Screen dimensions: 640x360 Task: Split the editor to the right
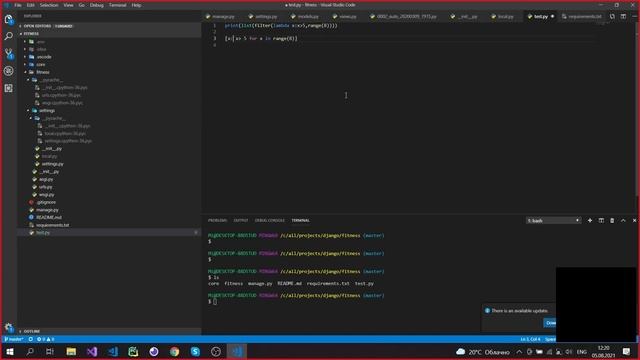coord(623,16)
